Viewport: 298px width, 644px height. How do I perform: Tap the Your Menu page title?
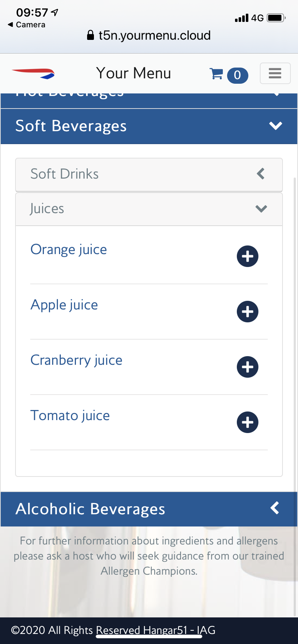tap(134, 73)
